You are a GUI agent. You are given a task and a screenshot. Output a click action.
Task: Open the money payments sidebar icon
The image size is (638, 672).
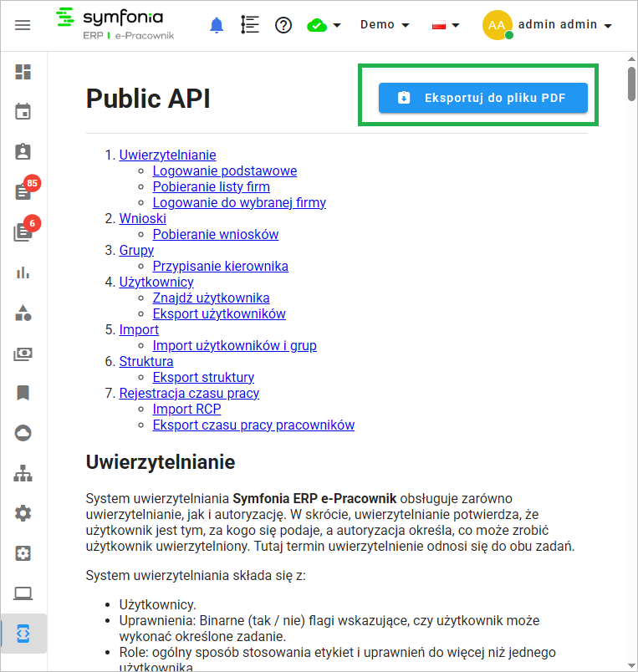[23, 354]
